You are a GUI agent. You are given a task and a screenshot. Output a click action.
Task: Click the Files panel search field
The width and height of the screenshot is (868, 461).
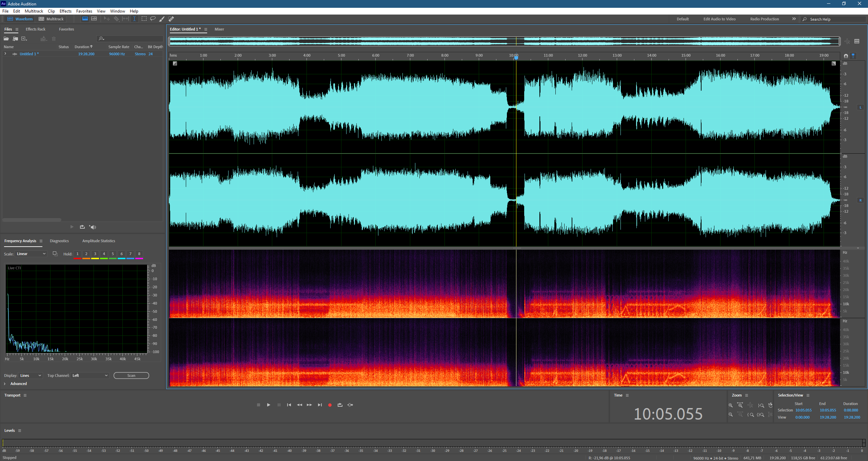pyautogui.click(x=130, y=39)
